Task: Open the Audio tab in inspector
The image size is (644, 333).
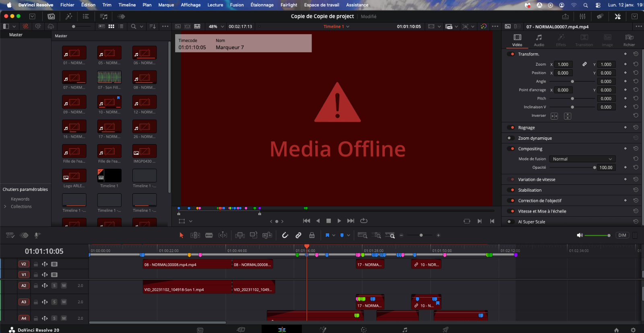Action: click(539, 40)
